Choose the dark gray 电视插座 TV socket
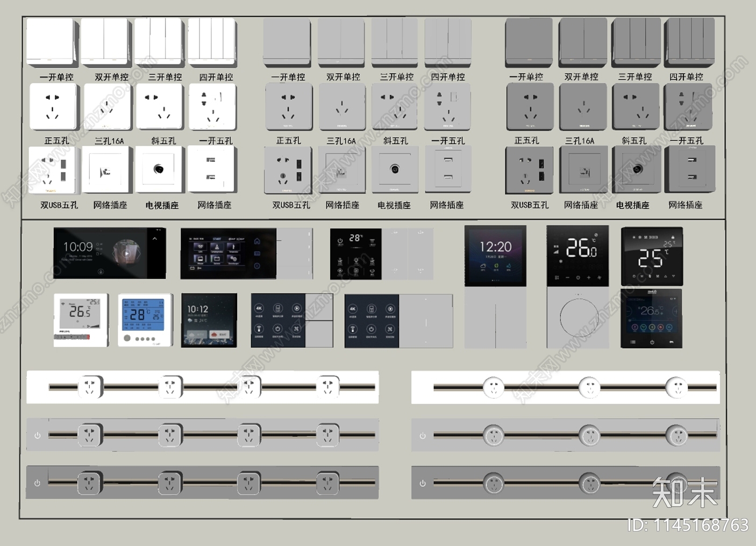Viewport: 756px width, 546px height. tap(637, 170)
